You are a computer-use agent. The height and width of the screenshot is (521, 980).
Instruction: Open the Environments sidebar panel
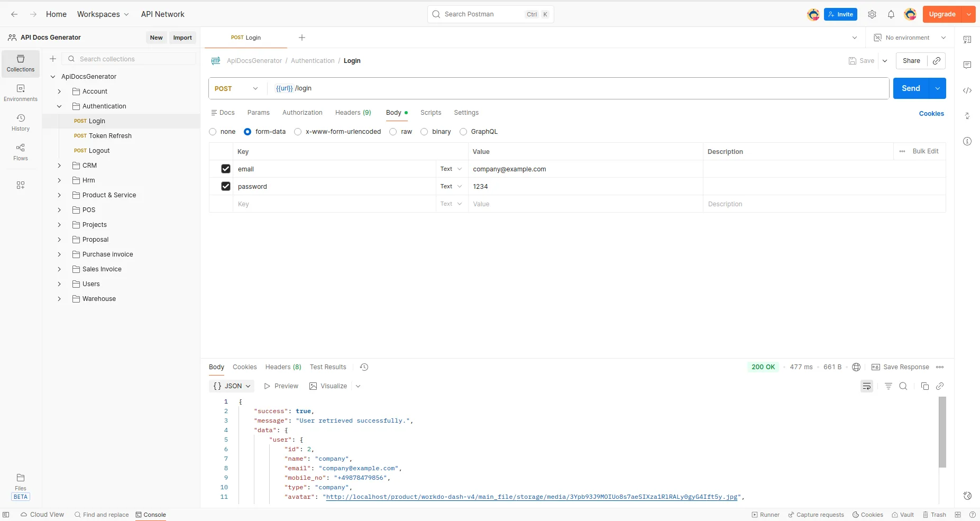coord(21,93)
